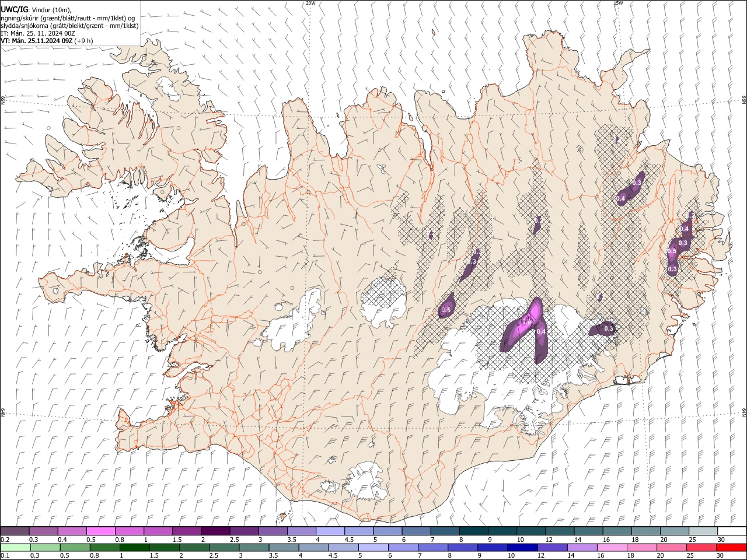Click the bright pink 0.5 snow legend swatch
Viewport: 747px width, 560px height.
click(100, 531)
